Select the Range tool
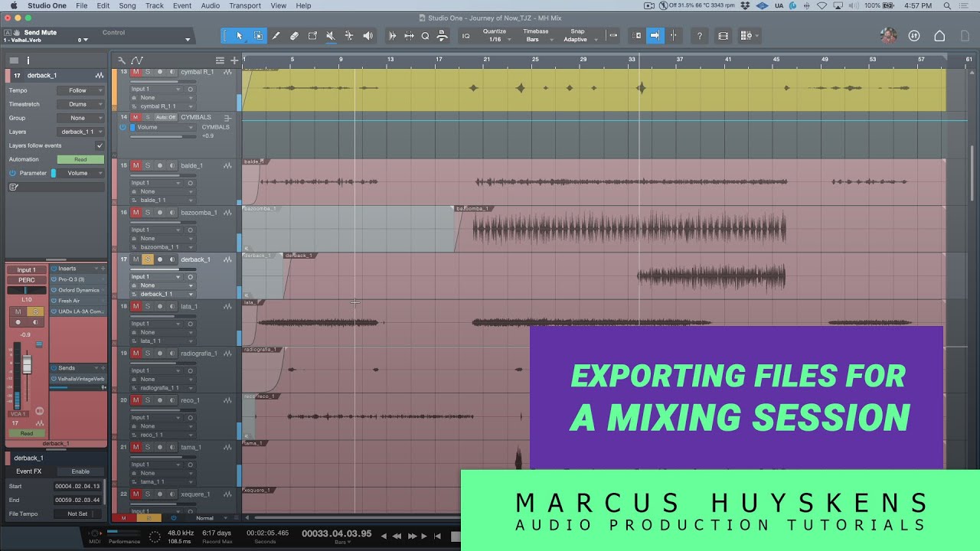The image size is (980, 551). point(258,36)
